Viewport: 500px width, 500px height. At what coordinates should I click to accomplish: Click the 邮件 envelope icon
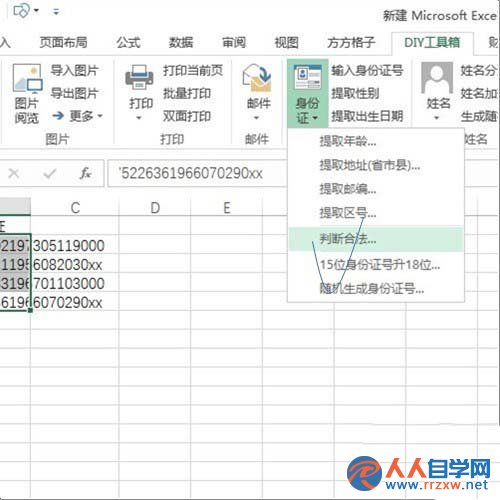pos(257,78)
